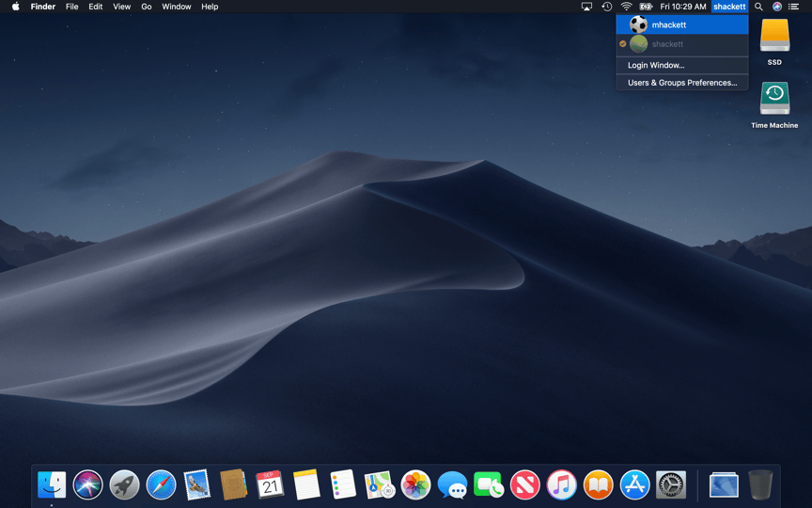The width and height of the screenshot is (812, 508).
Task: Open the Go menu
Action: [147, 7]
